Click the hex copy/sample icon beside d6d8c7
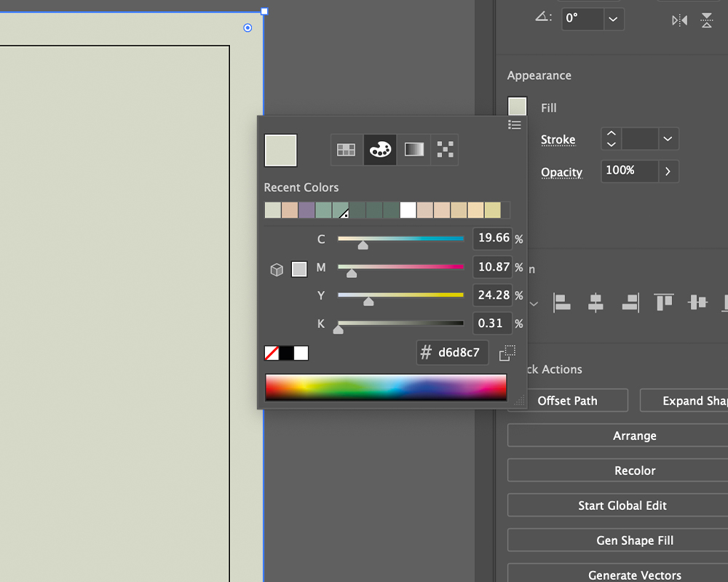Image resolution: width=728 pixels, height=582 pixels. point(507,353)
